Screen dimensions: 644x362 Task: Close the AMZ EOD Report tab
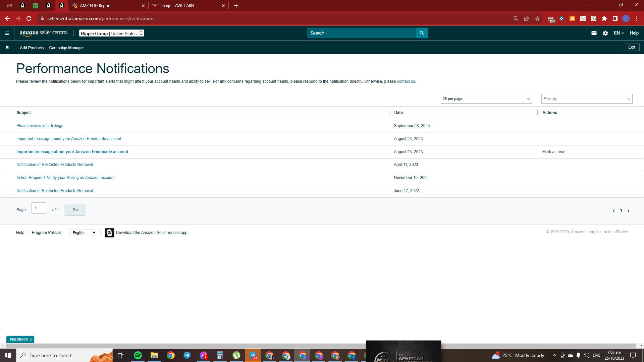click(x=143, y=6)
